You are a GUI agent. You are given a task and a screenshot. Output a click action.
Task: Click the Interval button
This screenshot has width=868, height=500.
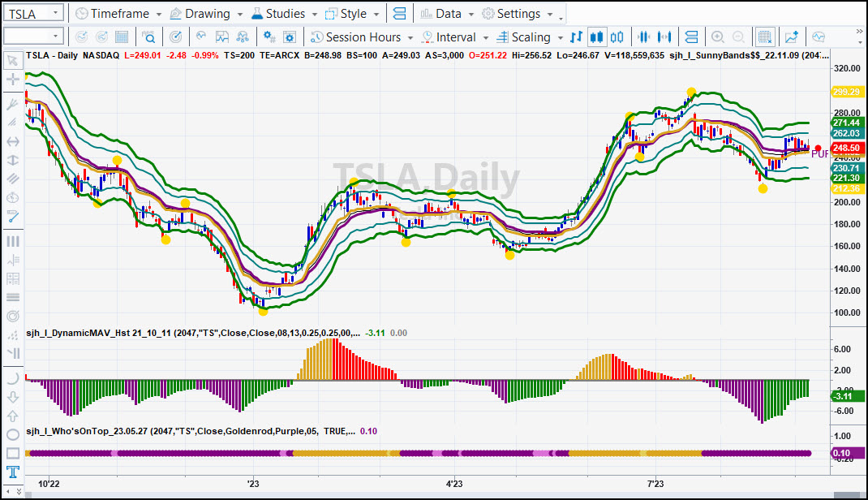[449, 37]
